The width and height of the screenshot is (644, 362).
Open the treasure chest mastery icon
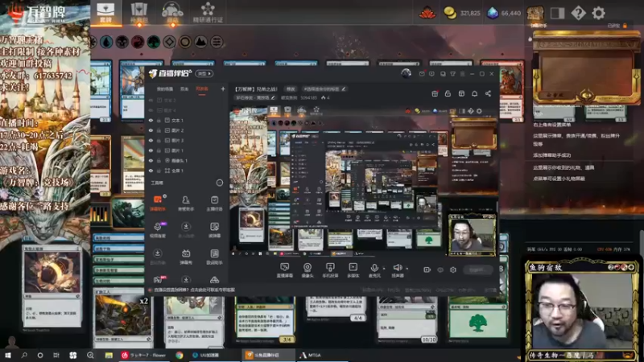click(535, 13)
